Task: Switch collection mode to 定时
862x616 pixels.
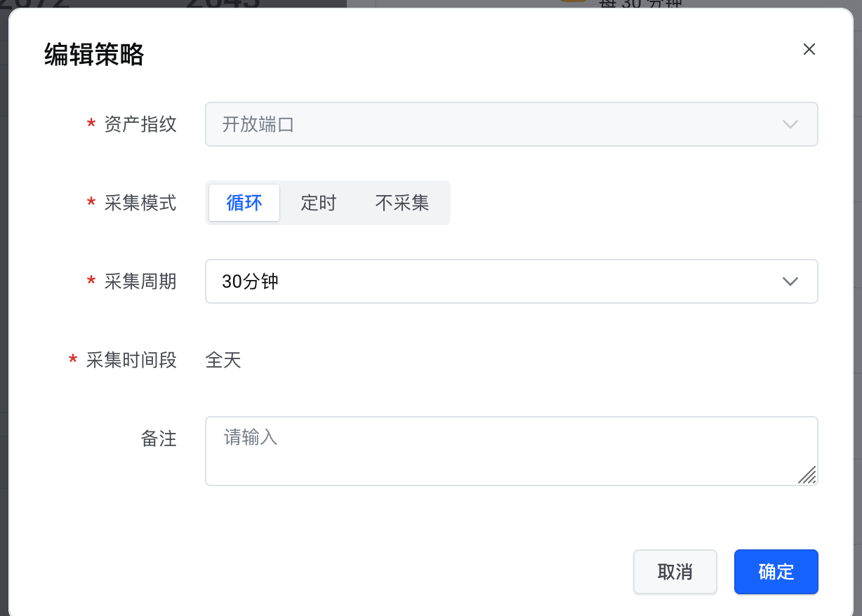Action: pos(319,203)
